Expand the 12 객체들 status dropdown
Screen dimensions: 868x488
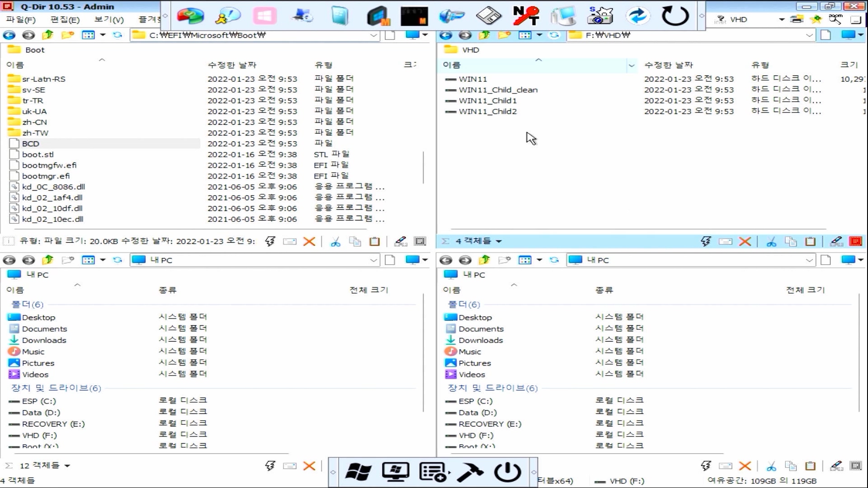[x=67, y=466]
